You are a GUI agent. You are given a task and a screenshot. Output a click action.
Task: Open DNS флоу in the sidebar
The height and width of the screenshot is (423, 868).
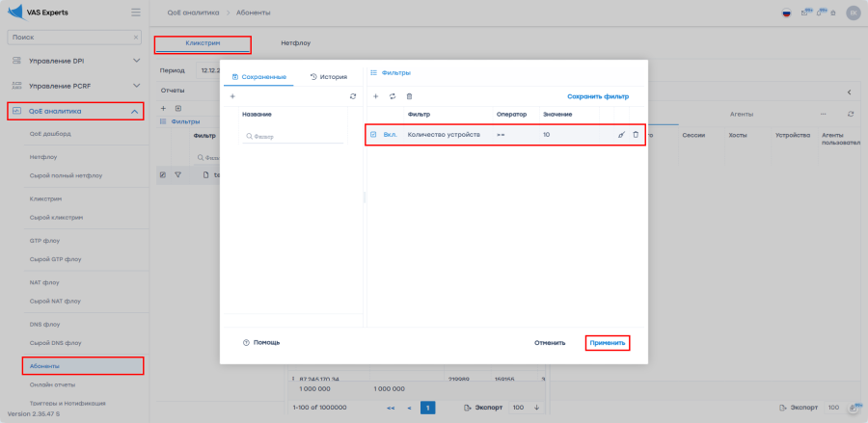point(44,324)
